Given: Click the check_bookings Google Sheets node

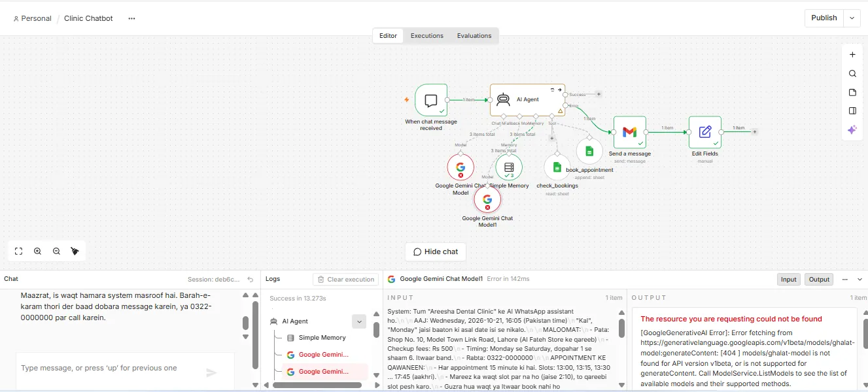Looking at the screenshot, I should click(557, 167).
